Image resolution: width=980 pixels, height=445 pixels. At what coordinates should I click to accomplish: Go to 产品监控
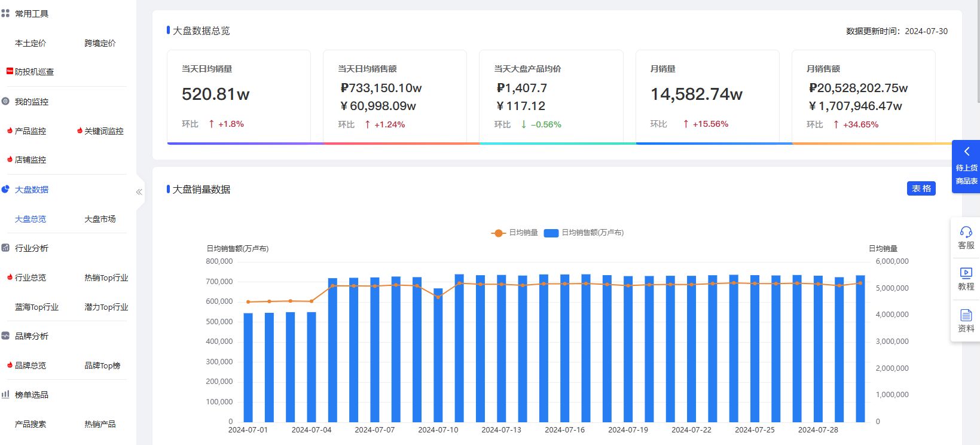tap(30, 131)
